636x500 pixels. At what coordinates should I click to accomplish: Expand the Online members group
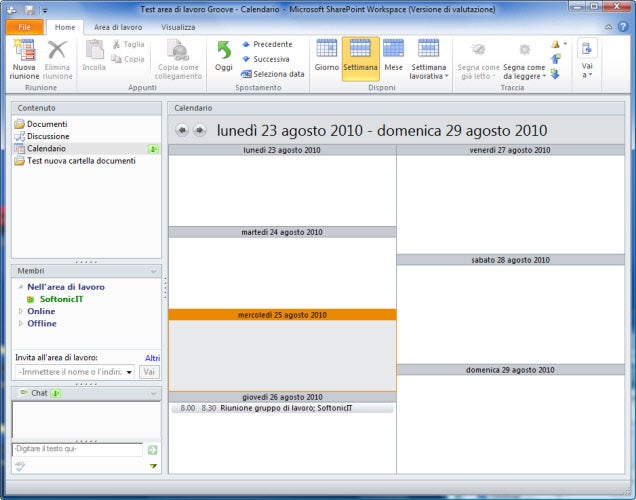click(21, 311)
